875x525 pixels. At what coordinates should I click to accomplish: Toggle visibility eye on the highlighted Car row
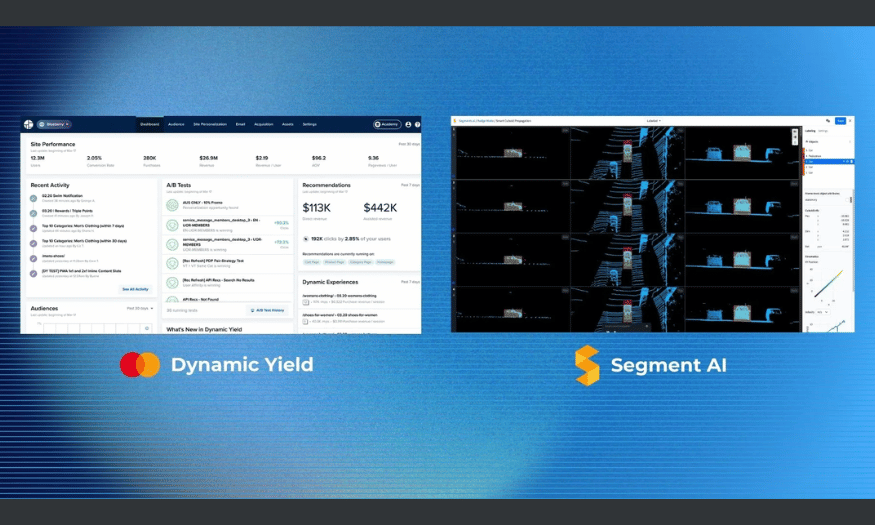847,161
